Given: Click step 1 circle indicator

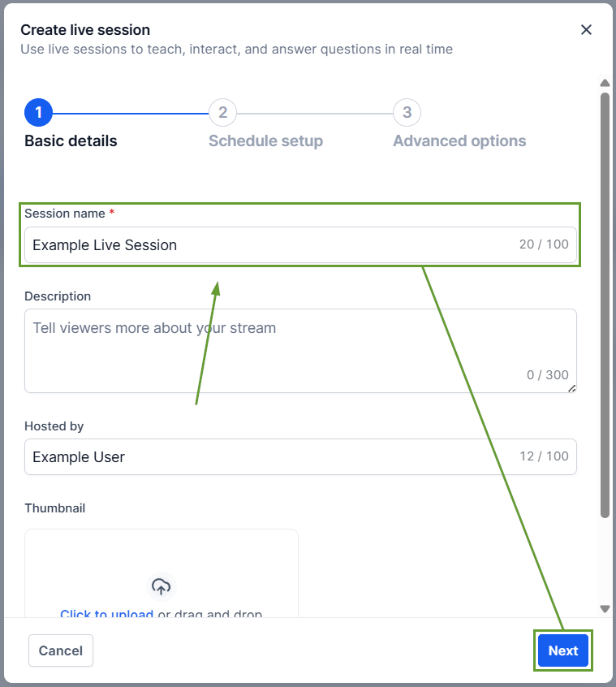Looking at the screenshot, I should point(38,113).
